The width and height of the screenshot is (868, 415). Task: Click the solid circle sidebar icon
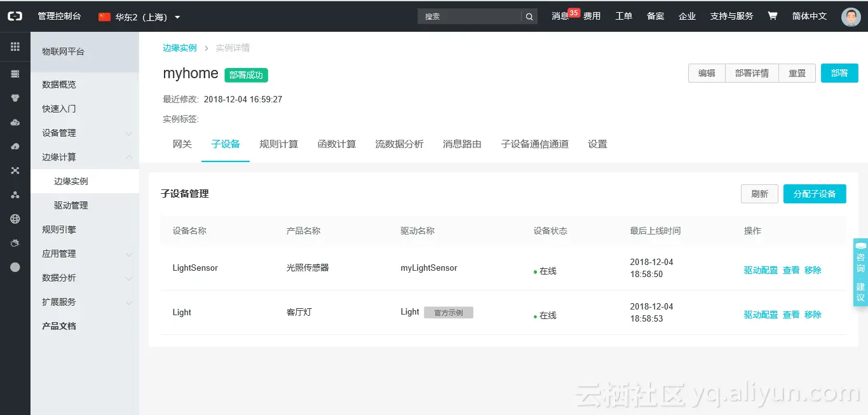(x=15, y=267)
